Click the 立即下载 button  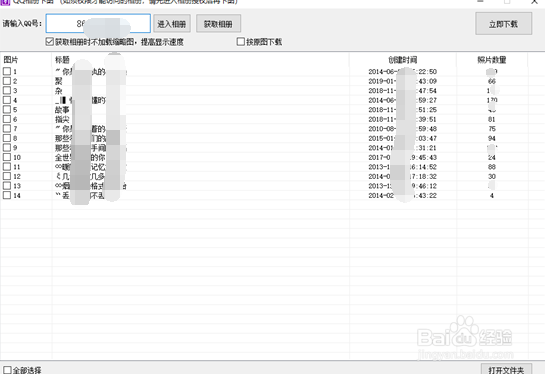point(504,24)
